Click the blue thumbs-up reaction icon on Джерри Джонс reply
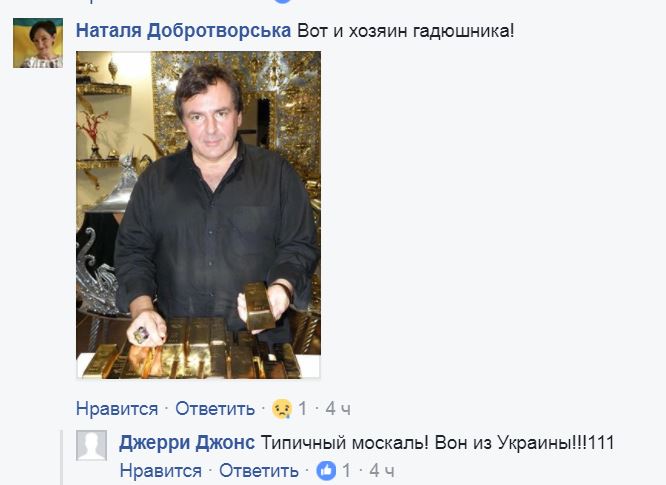Viewport: 666px width, 485px height. pos(326,471)
